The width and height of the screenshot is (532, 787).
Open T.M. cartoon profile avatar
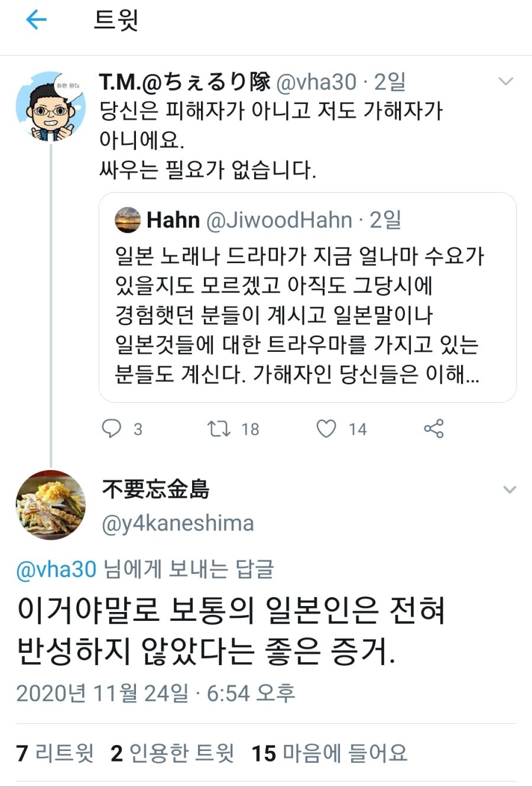coord(51,107)
